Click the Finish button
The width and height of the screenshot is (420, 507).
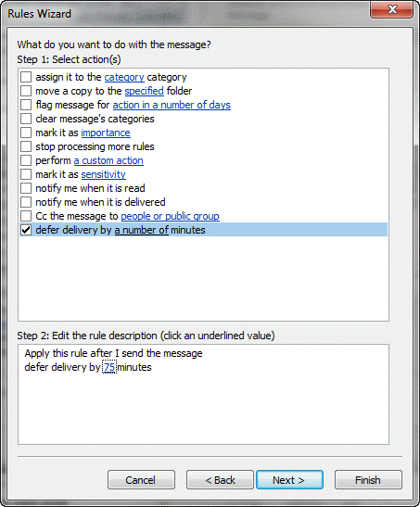[x=368, y=480]
